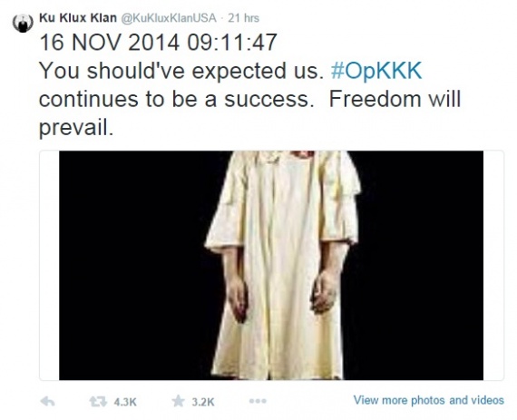Reply to the tweet with arrow icon
Viewport: 517px width, 420px height.
pyautogui.click(x=47, y=402)
